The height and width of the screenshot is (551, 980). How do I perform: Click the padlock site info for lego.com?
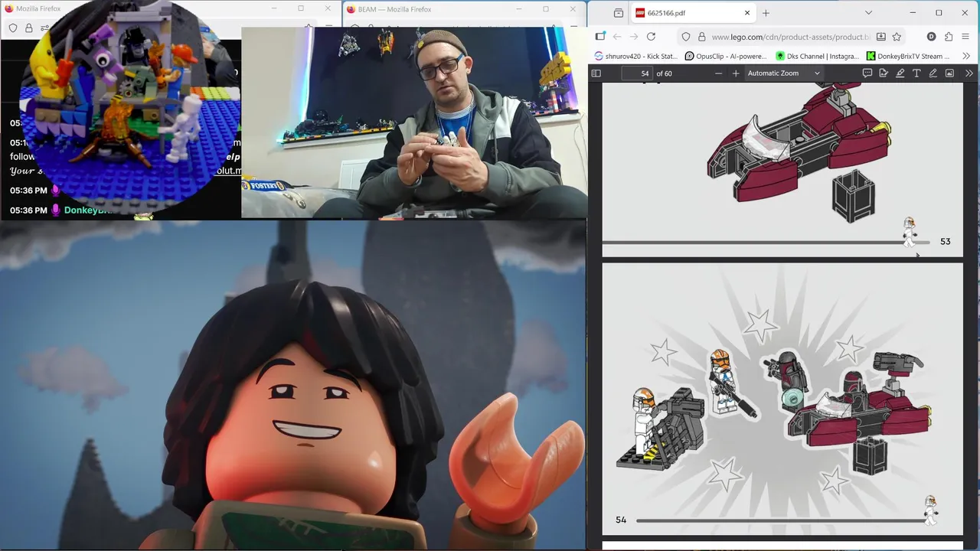coord(701,37)
